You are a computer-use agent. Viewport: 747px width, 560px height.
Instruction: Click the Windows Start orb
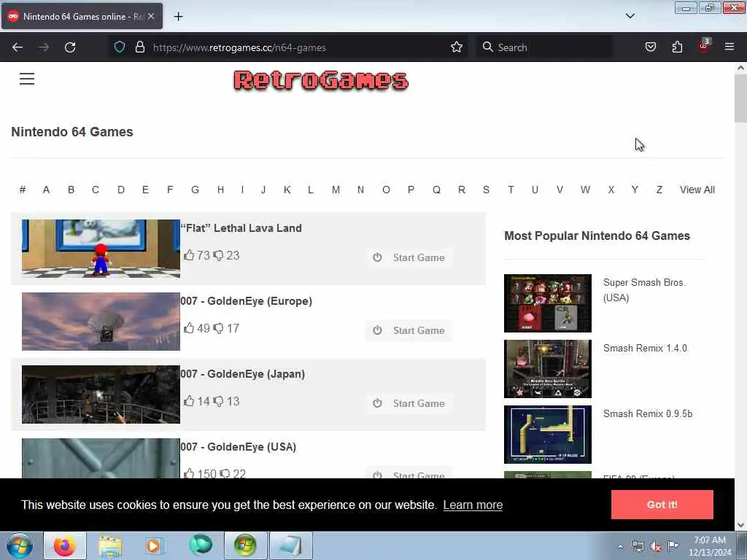click(x=20, y=545)
